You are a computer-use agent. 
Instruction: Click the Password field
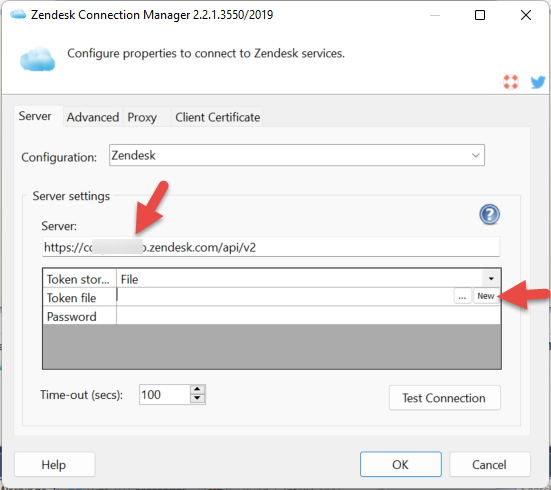click(x=308, y=315)
